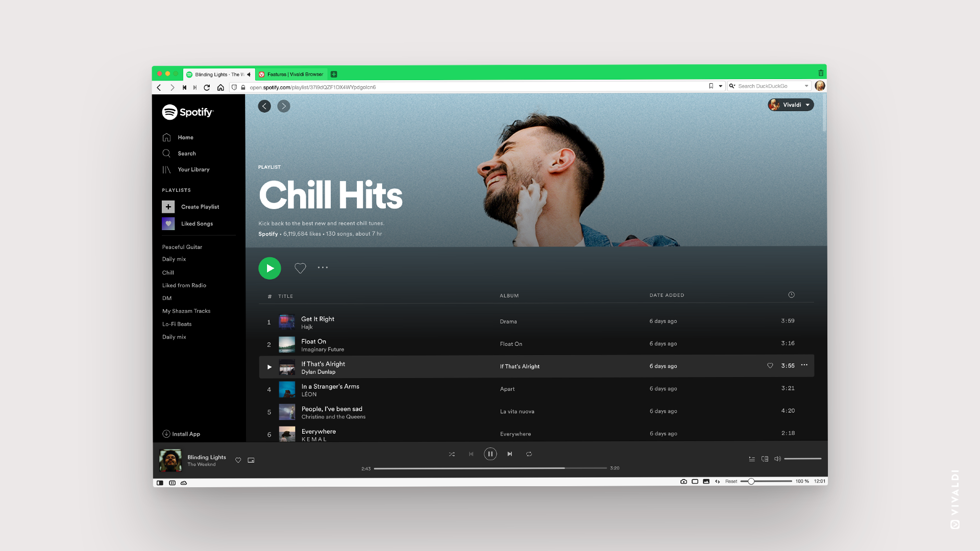Screen dimensions: 980x551
Task: Click the Spotify Home button
Action: (184, 137)
